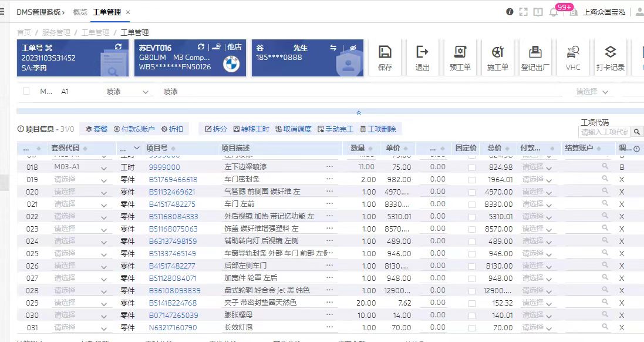Open part link B36108093839
Screen dimensions: 644x342
[x=174, y=291]
